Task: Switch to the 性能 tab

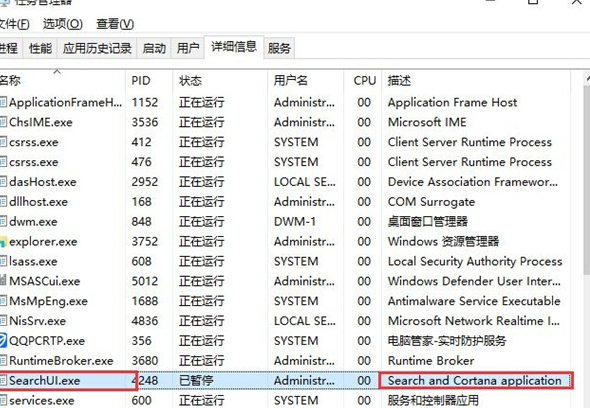Action: 40,48
